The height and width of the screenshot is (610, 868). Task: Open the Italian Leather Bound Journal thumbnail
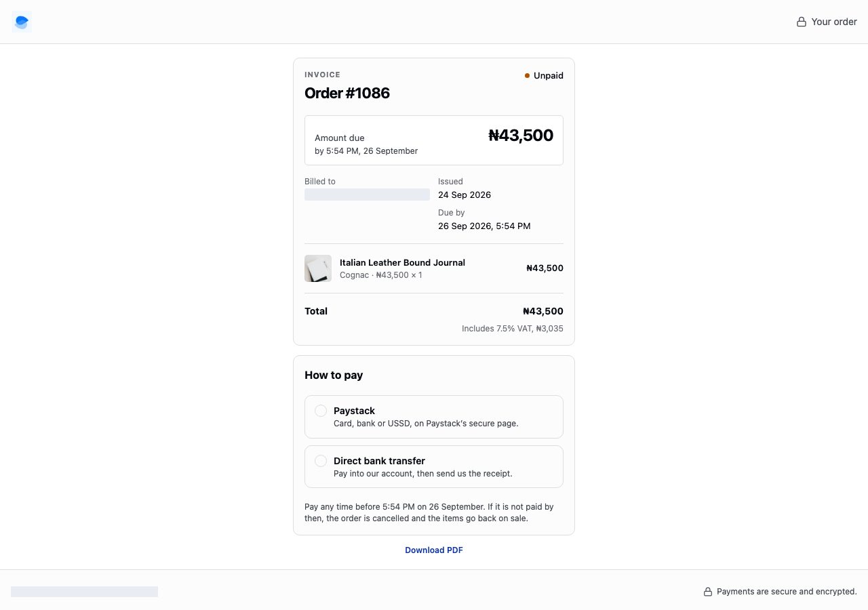point(318,268)
